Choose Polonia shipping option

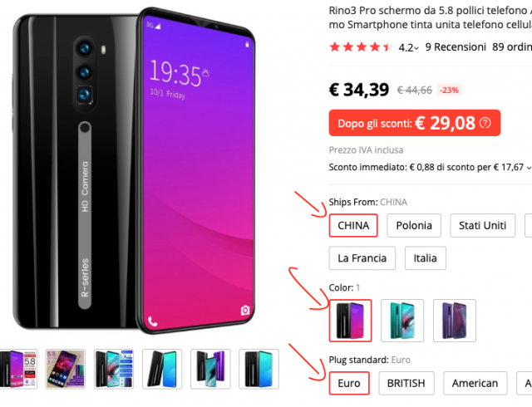coord(414,226)
